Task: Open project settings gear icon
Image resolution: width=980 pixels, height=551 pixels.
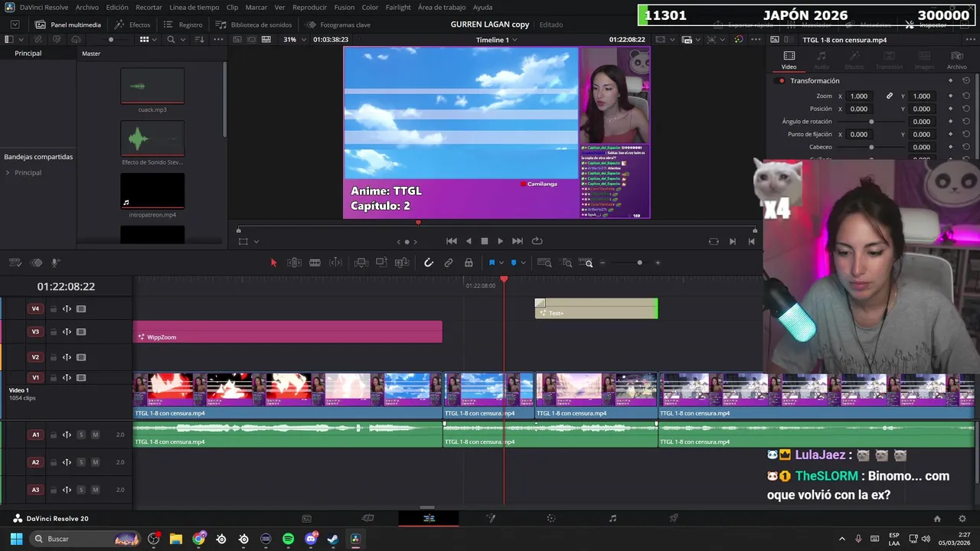Action: pyautogui.click(x=962, y=518)
